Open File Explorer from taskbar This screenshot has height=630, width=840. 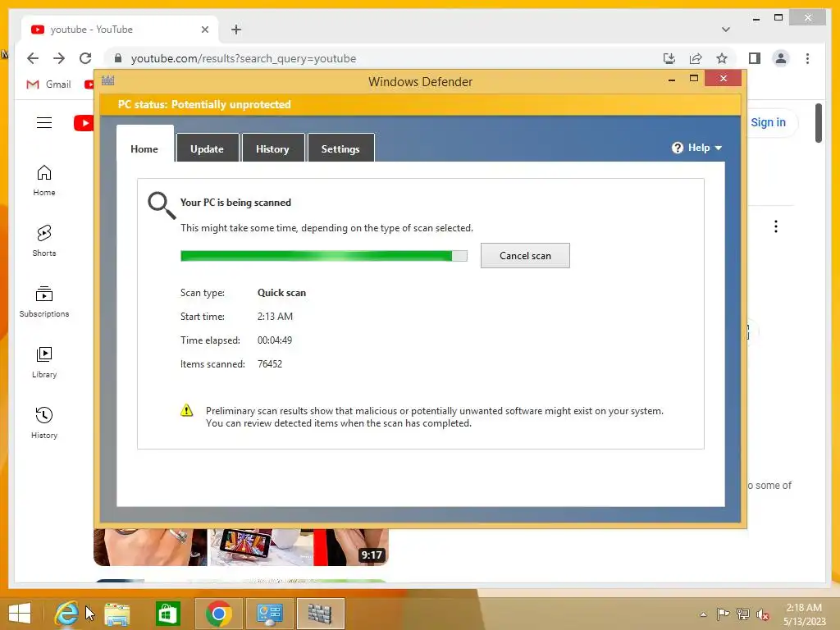[116, 614]
